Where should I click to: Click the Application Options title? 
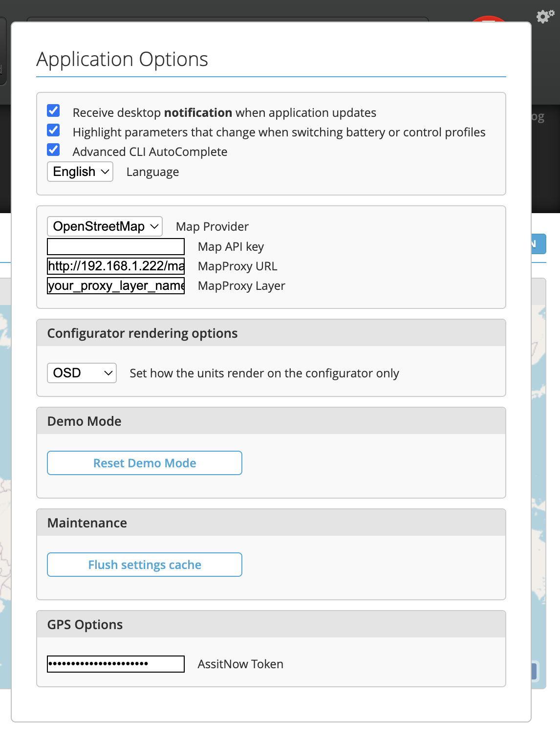(x=122, y=59)
